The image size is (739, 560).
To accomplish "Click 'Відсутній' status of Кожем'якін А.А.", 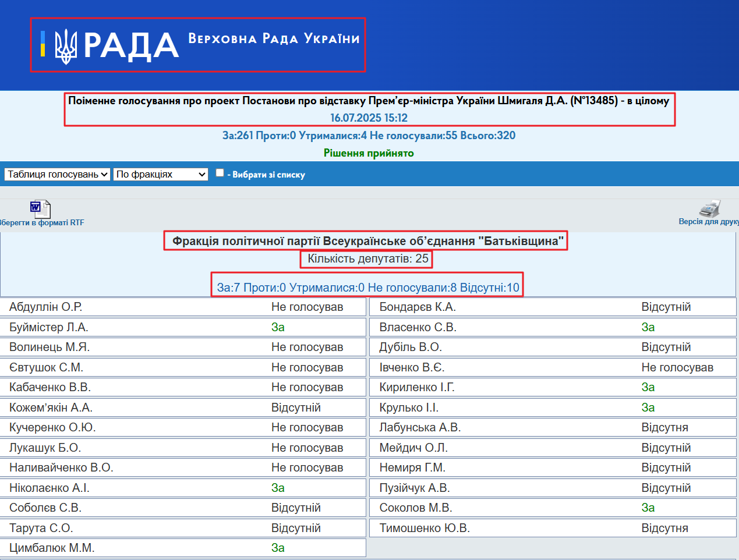I will pos(296,407).
